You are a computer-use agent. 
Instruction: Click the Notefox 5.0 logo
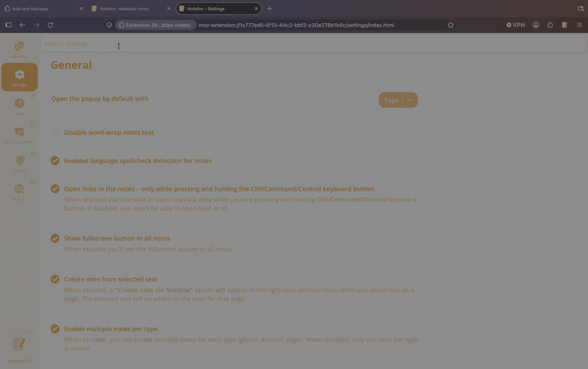click(x=19, y=344)
